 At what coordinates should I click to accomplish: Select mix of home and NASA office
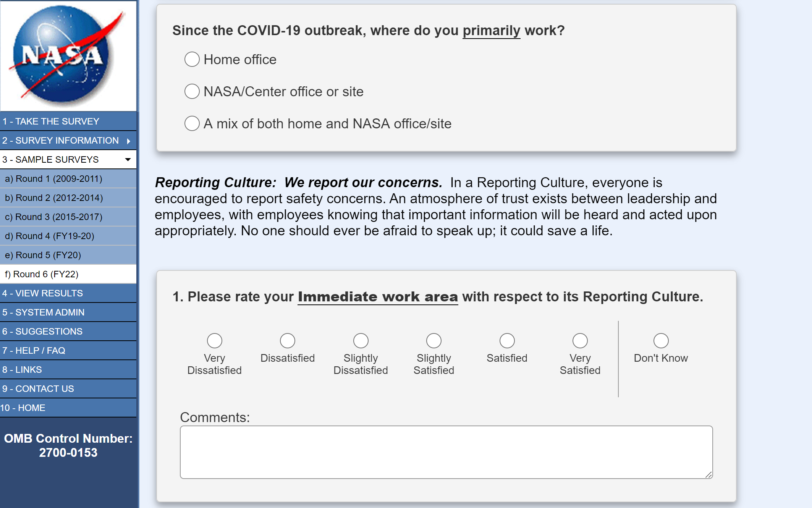point(192,124)
